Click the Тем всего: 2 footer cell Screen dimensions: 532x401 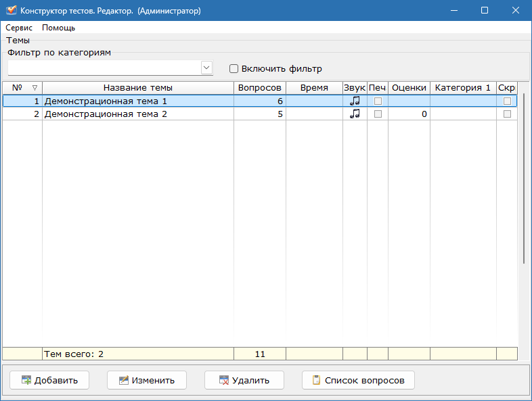click(x=138, y=354)
